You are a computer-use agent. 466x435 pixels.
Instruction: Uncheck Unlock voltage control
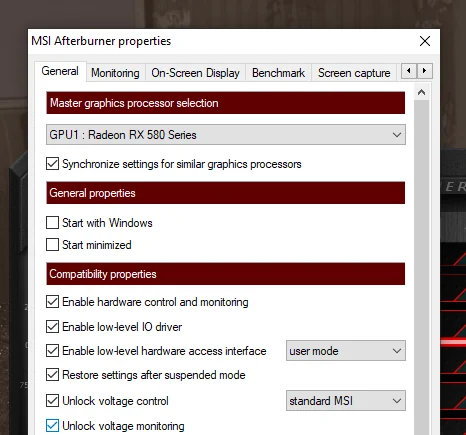click(x=52, y=401)
